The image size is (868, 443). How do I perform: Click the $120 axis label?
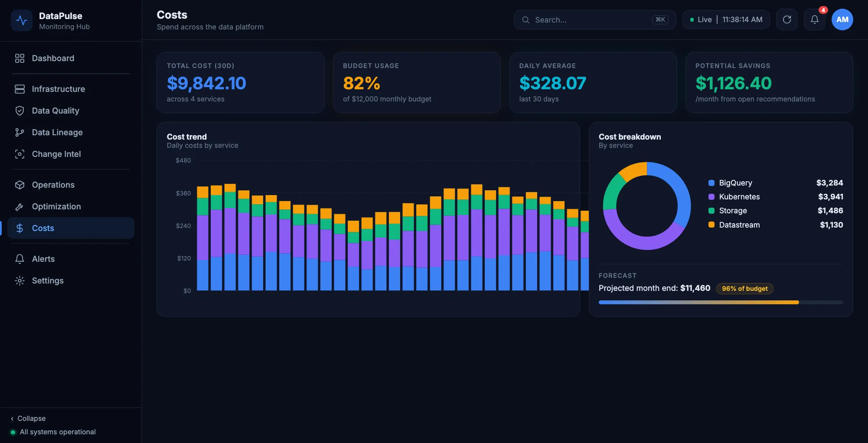(x=184, y=258)
